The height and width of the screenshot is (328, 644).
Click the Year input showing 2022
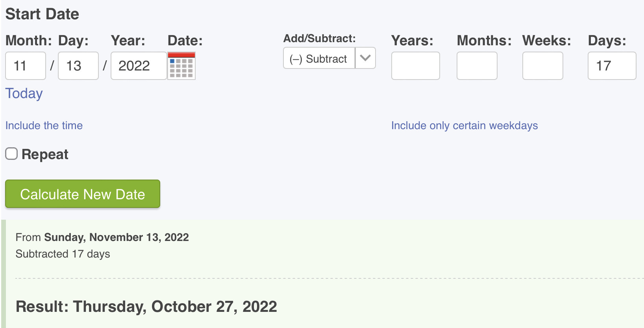[138, 66]
